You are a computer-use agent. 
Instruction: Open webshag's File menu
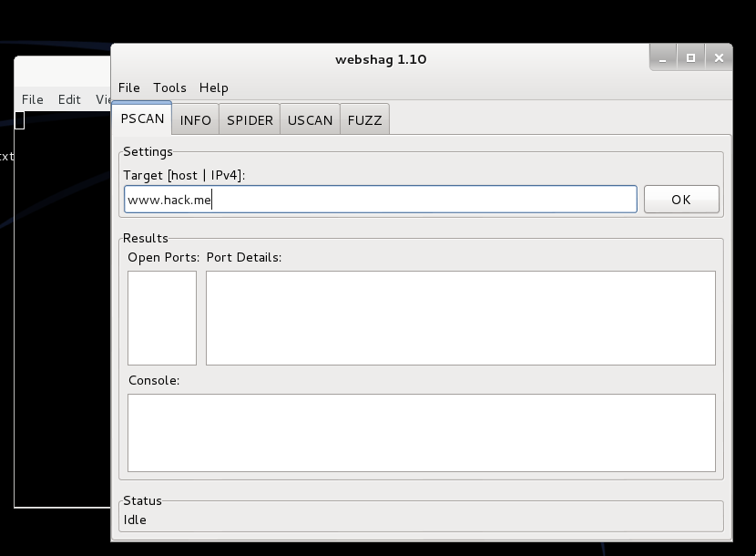[x=128, y=88]
